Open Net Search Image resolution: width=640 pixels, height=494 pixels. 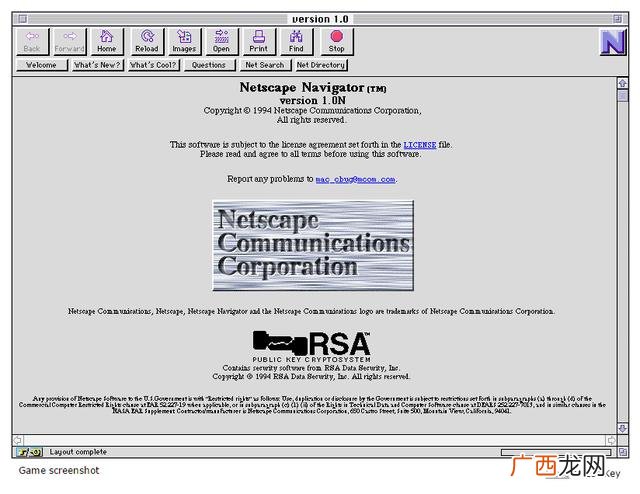(x=265, y=65)
